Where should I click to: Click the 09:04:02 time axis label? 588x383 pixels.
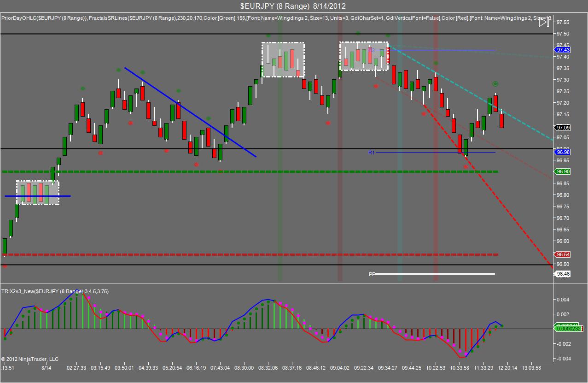point(340,368)
